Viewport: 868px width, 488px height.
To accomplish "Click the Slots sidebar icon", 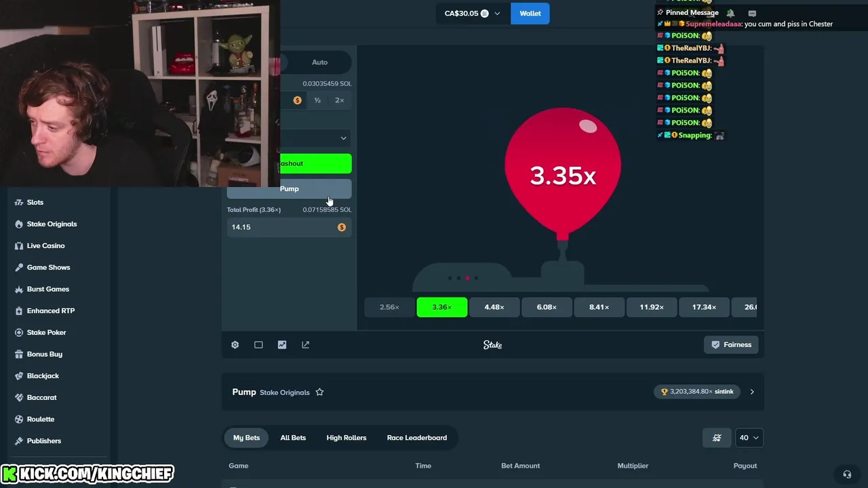I will (19, 203).
